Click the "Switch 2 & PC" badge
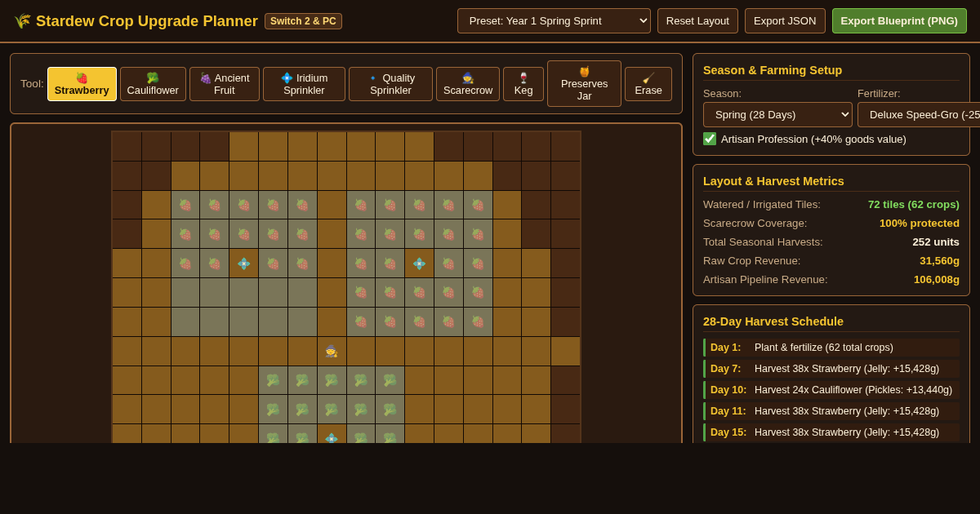The width and height of the screenshot is (980, 514). 303,21
